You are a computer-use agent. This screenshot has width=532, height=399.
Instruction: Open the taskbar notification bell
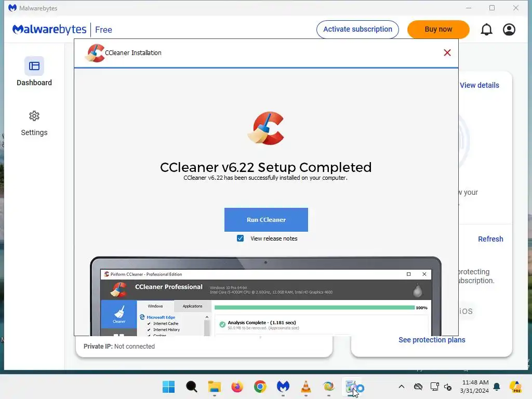click(x=497, y=387)
